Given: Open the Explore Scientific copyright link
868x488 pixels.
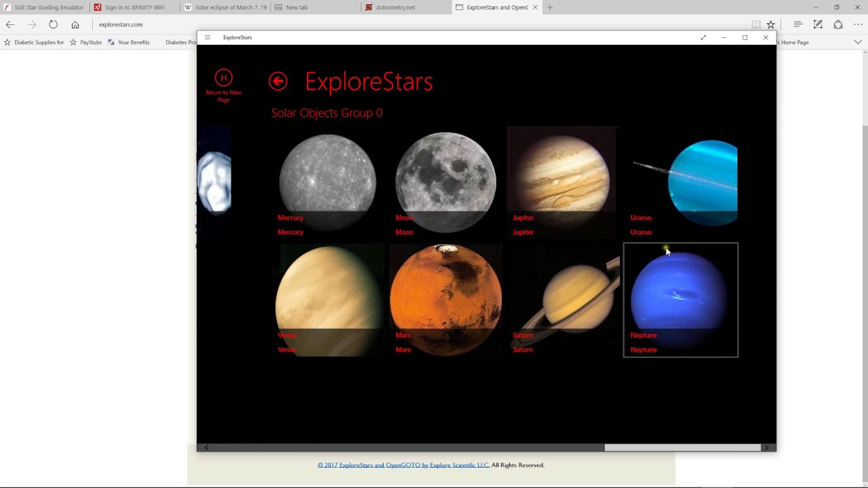Looking at the screenshot, I should (403, 465).
